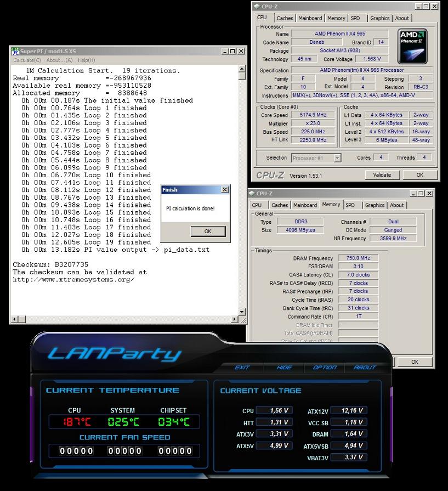Click the Super PI horizontal scrollbar right arrow
Image resolution: width=448 pixels, height=491 pixels.
click(235, 319)
